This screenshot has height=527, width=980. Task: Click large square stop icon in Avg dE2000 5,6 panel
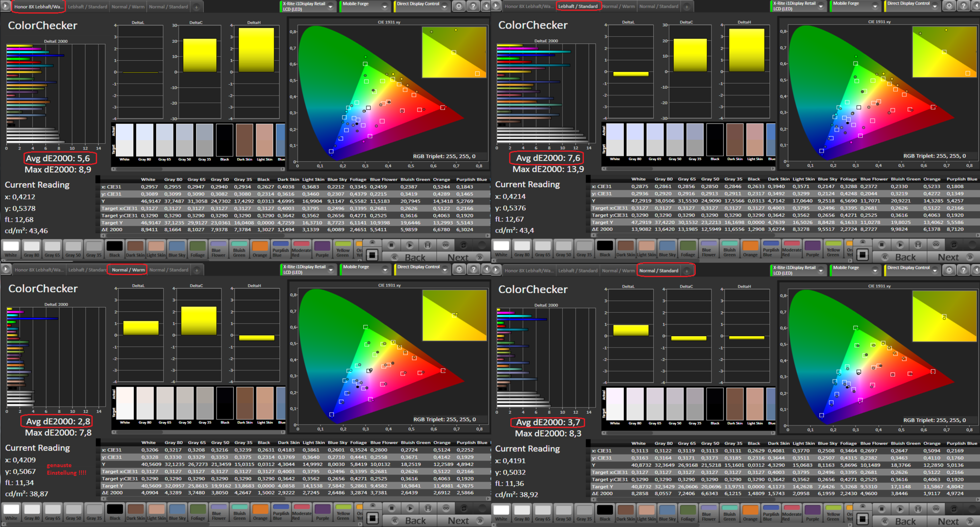[372, 255]
